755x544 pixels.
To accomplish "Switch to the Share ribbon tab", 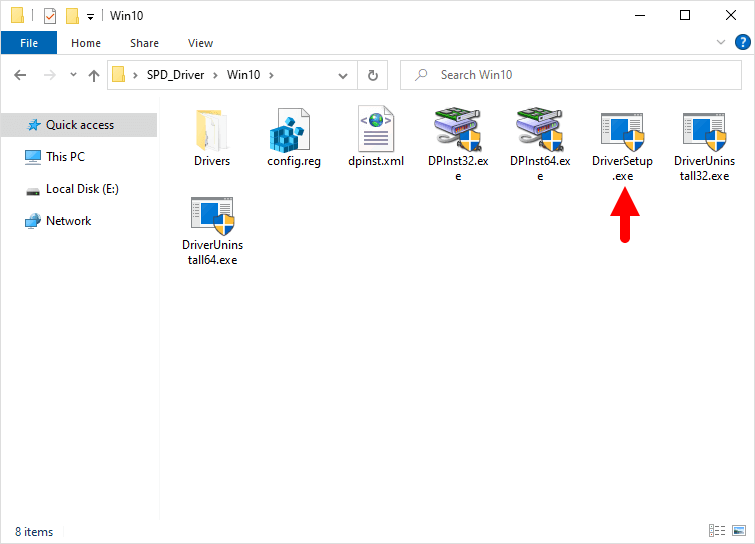I will pyautogui.click(x=144, y=43).
